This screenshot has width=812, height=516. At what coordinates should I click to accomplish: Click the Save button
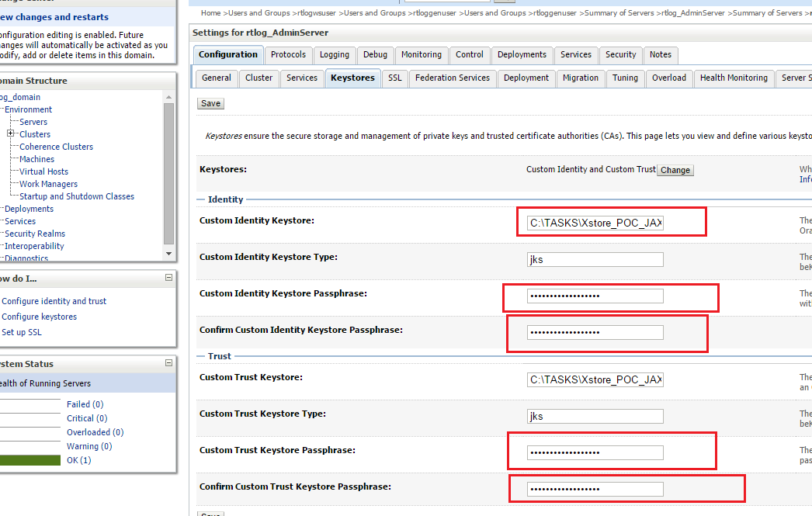209,102
